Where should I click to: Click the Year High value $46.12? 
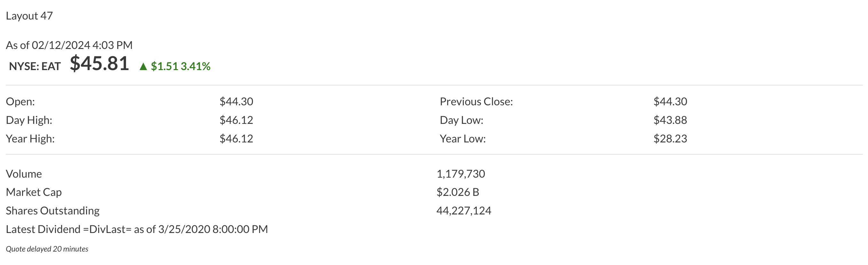236,139
